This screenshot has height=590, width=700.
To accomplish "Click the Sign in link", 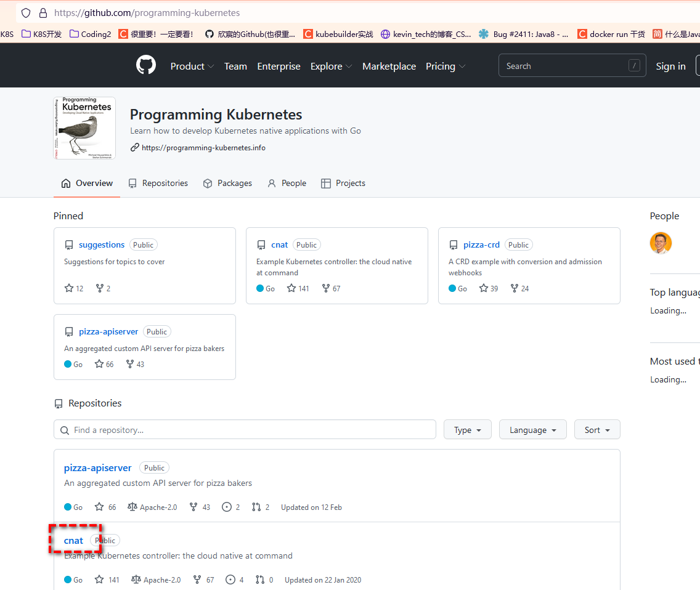I will pyautogui.click(x=670, y=66).
